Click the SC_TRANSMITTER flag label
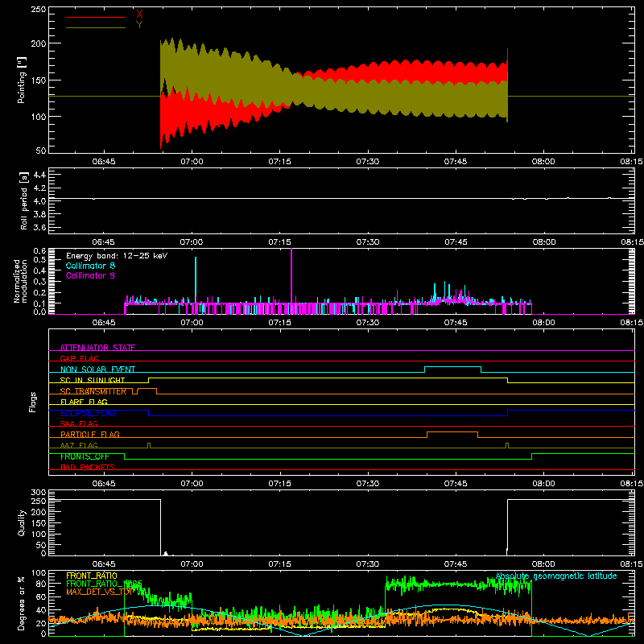The width and height of the screenshot is (644, 644). click(93, 391)
